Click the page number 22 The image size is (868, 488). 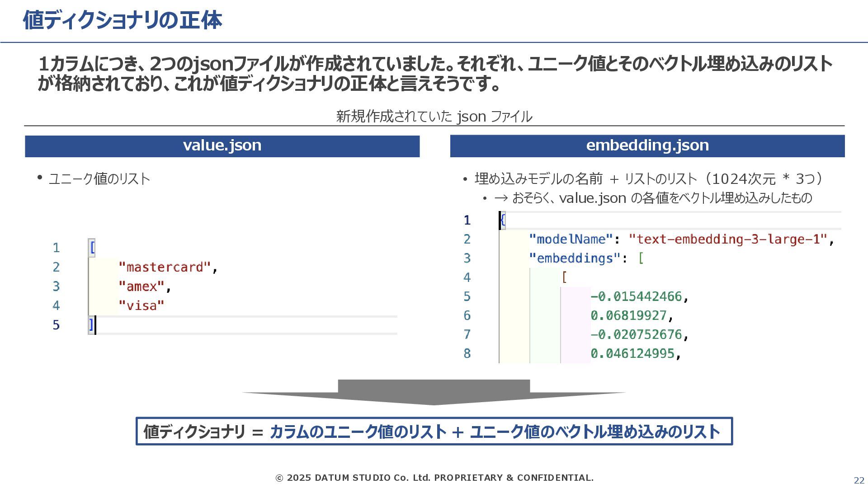859,480
